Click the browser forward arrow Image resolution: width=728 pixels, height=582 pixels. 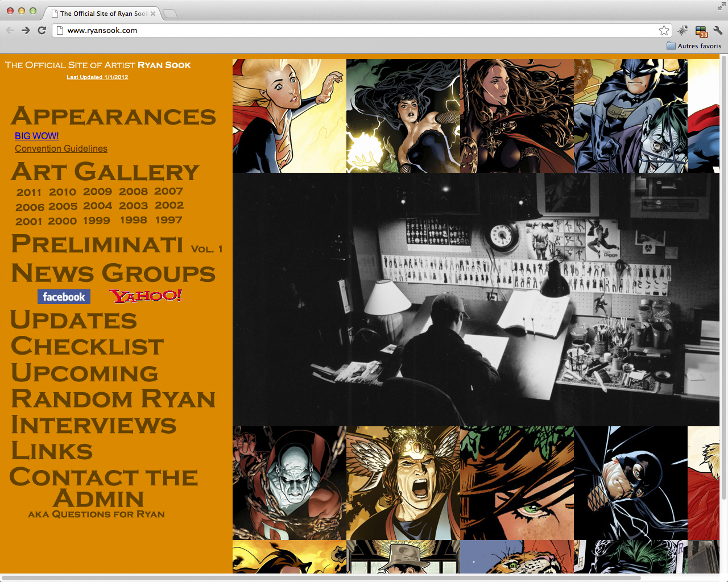point(26,30)
